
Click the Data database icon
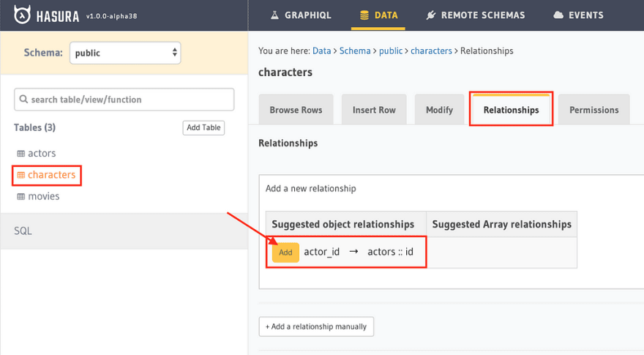pos(364,15)
